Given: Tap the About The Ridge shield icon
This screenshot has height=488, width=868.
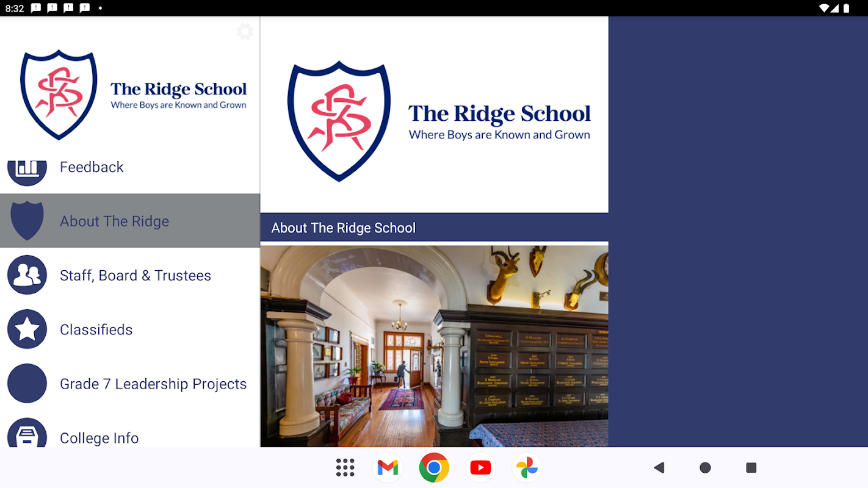Looking at the screenshot, I should point(27,221).
